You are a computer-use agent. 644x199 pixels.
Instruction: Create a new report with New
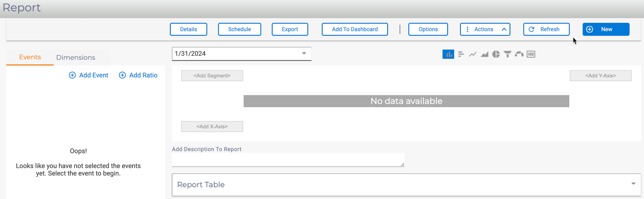tap(606, 29)
